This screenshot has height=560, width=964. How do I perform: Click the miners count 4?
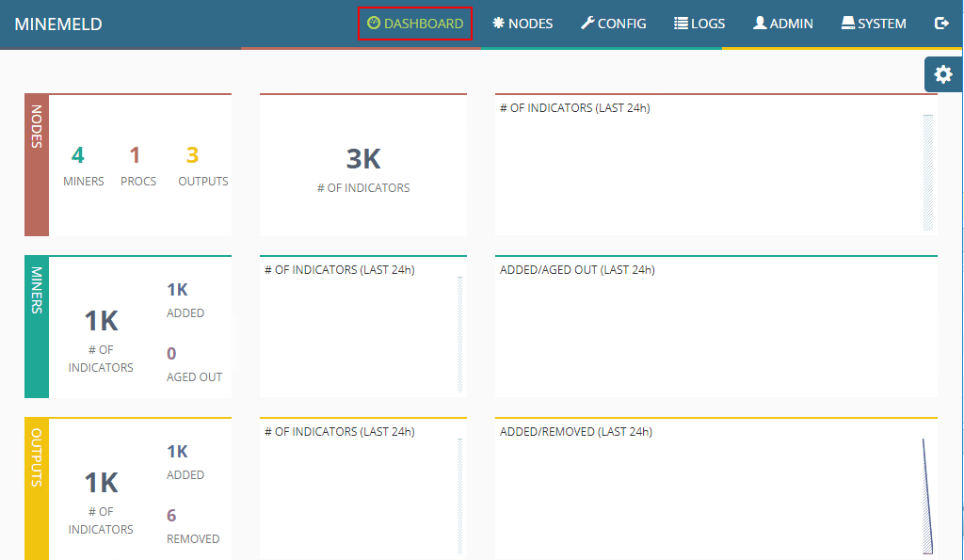[x=77, y=155]
